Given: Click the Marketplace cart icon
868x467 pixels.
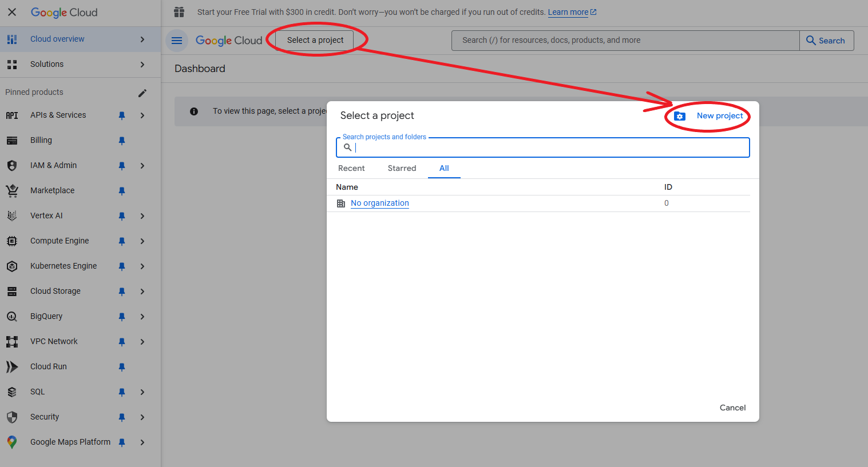Looking at the screenshot, I should tap(12, 191).
